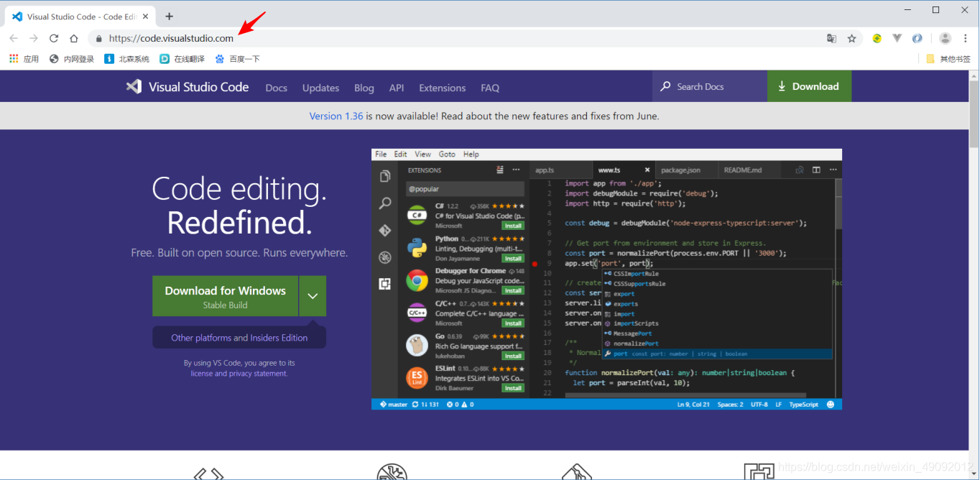
Task: Open the 北森系统 bookmark
Action: pos(127,59)
